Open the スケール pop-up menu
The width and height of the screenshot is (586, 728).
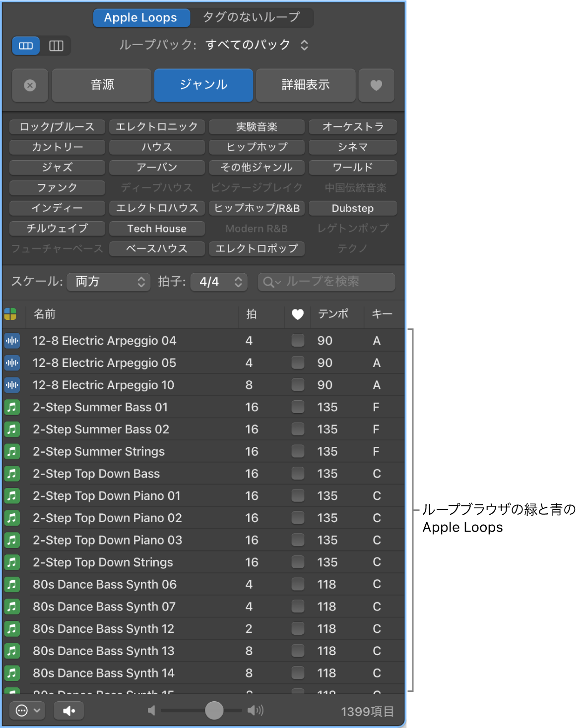click(x=108, y=282)
